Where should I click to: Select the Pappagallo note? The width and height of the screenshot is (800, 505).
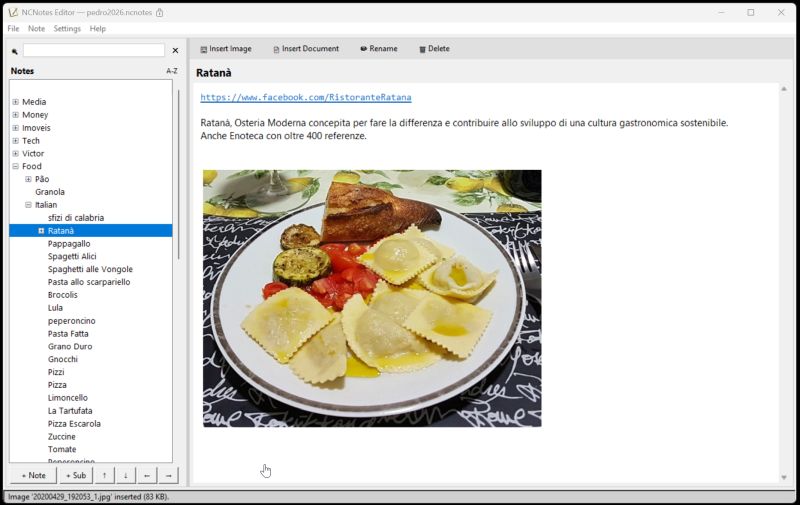point(69,244)
